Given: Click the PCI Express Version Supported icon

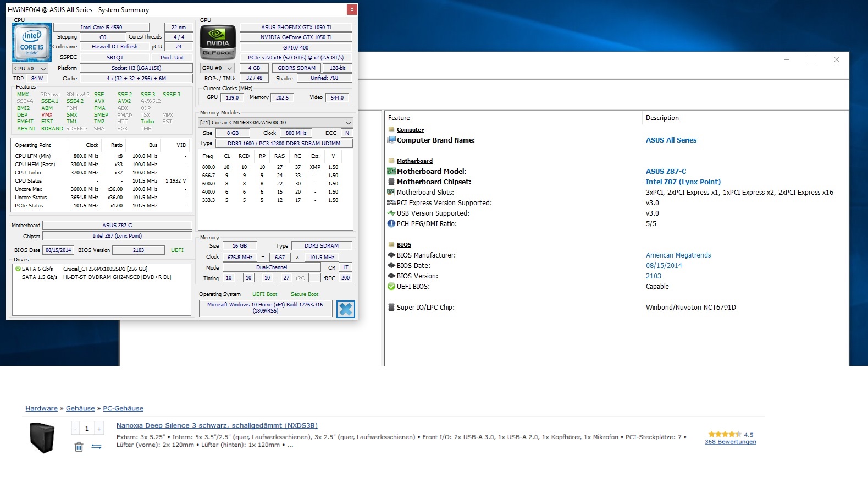Looking at the screenshot, I should tap(391, 202).
